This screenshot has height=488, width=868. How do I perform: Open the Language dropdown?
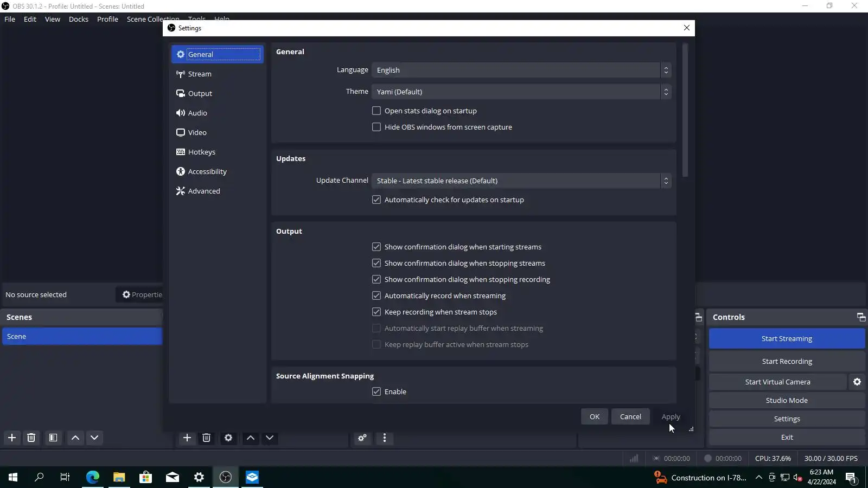pyautogui.click(x=521, y=70)
